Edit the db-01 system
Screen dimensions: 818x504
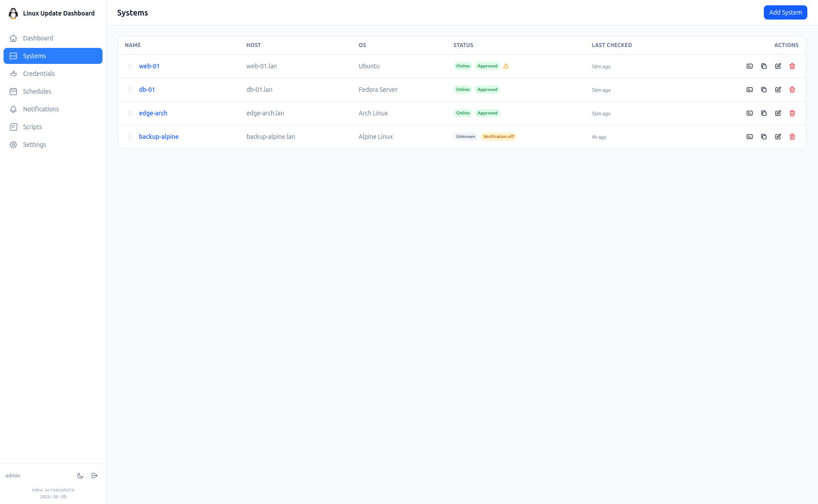[778, 90]
